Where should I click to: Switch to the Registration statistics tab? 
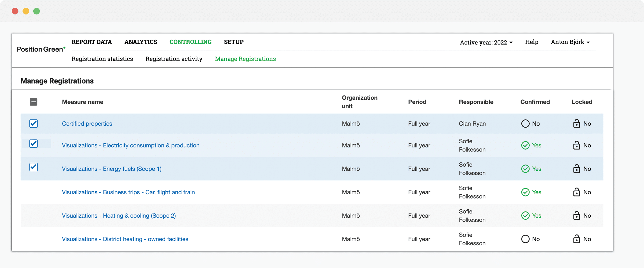click(103, 59)
